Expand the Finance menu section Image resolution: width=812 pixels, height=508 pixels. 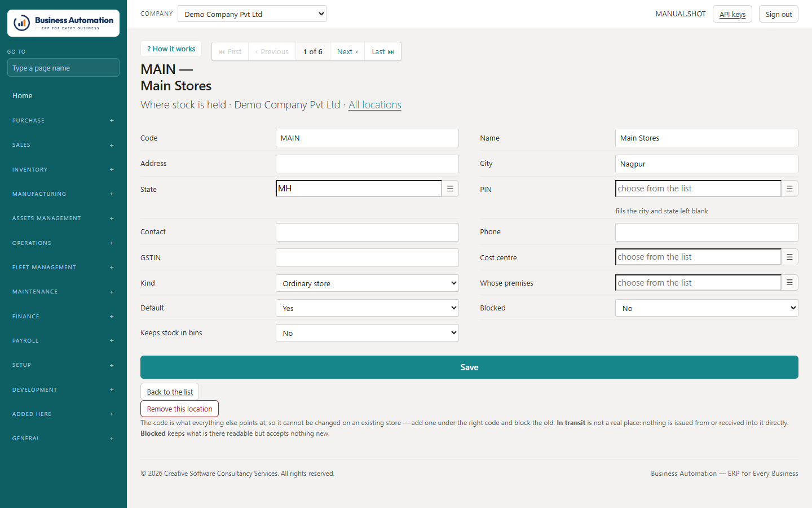click(63, 317)
